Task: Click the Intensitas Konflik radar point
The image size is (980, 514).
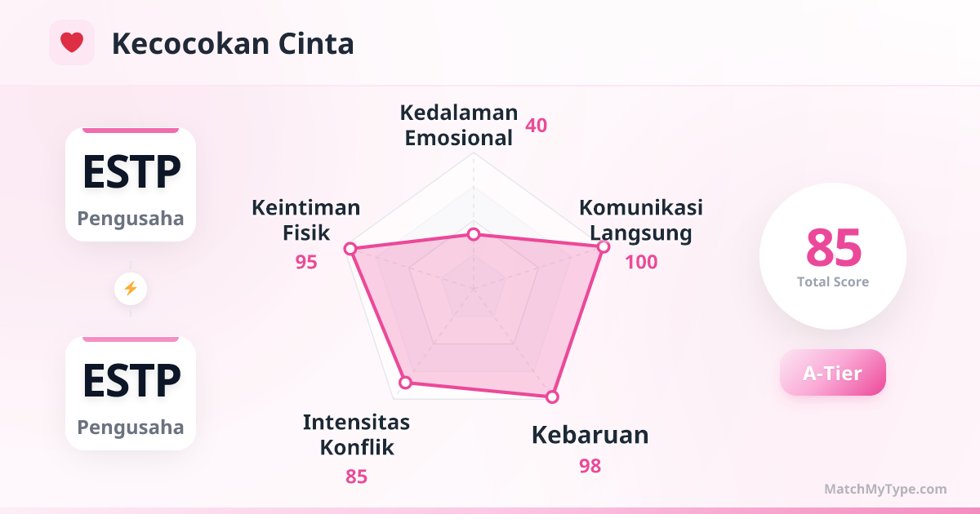Action: coord(405,382)
